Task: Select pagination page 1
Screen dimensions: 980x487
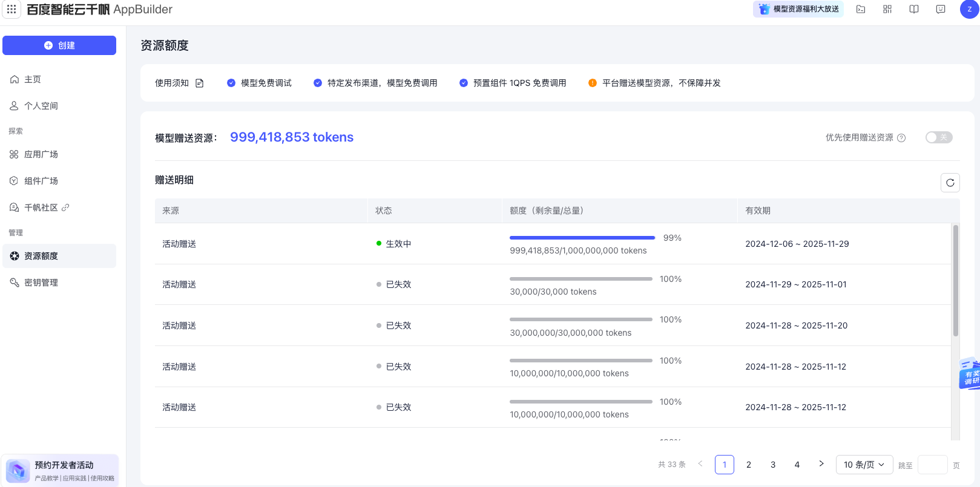Action: pos(725,465)
